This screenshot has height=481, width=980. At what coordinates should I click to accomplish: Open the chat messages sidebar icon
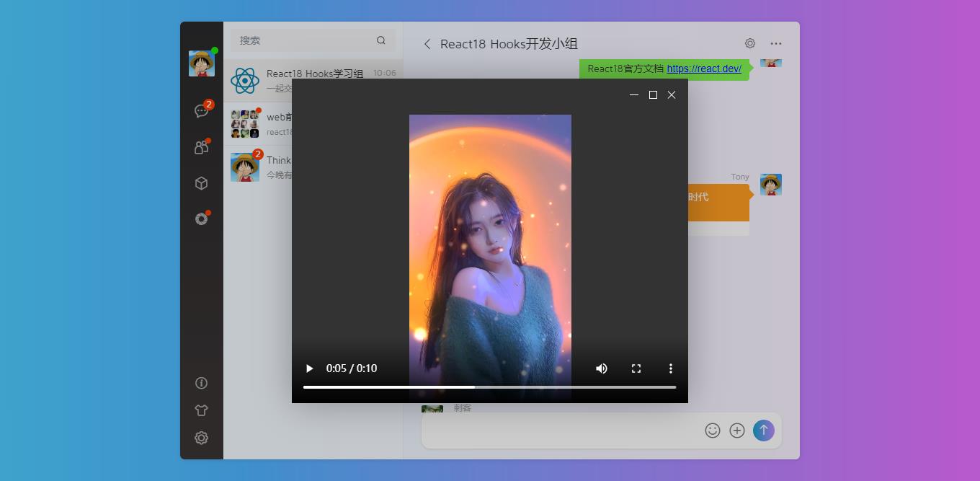(202, 111)
